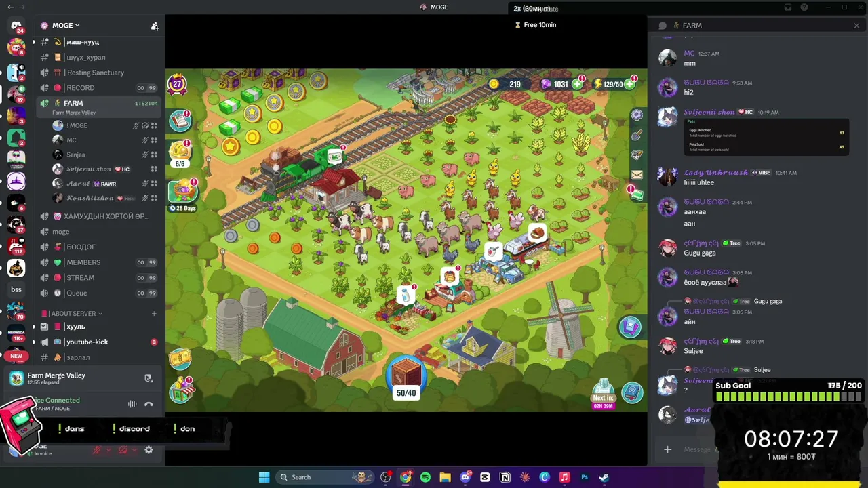Click the Sub Goal progress bar
This screenshot has width=868, height=488.
coord(789,397)
